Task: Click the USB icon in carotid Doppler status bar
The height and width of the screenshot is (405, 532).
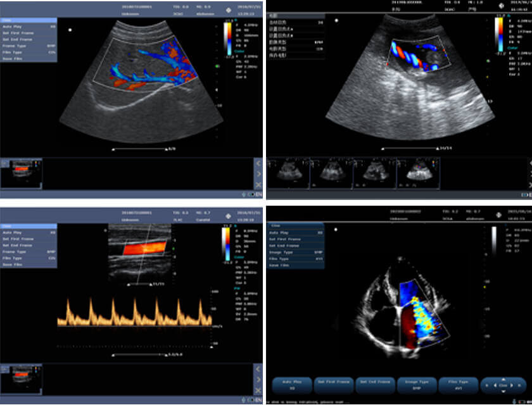Action: click(244, 401)
